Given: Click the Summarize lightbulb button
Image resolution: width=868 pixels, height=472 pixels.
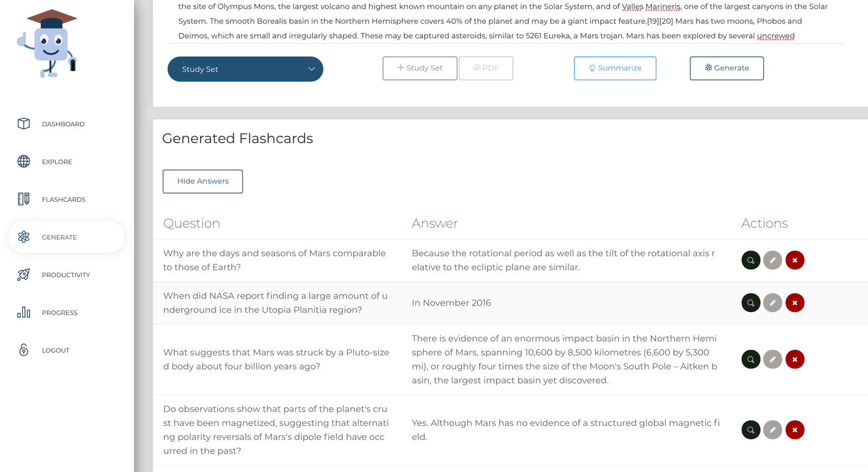Looking at the screenshot, I should pos(615,68).
